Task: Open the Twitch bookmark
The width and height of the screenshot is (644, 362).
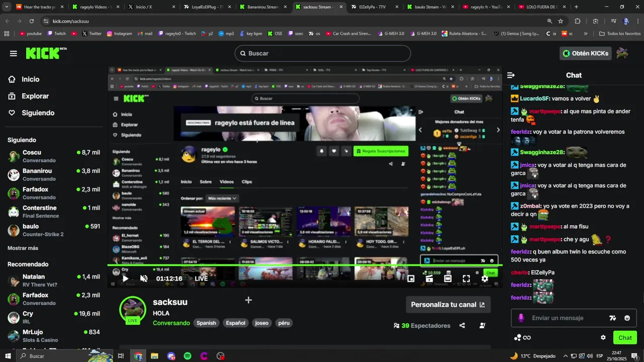Action: point(56,34)
